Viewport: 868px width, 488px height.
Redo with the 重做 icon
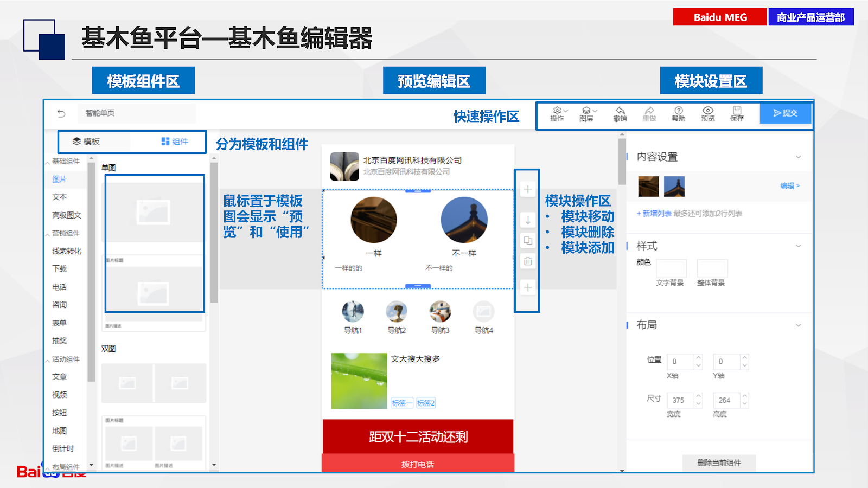(649, 114)
